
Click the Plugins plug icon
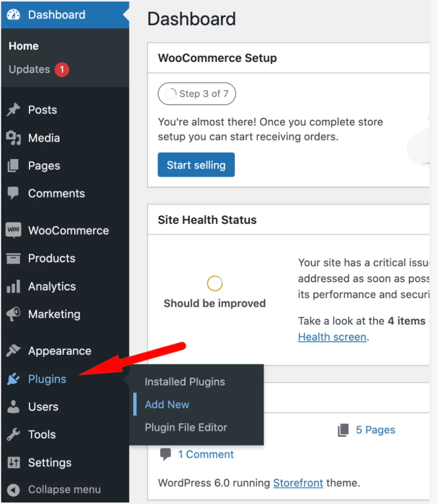(13, 378)
